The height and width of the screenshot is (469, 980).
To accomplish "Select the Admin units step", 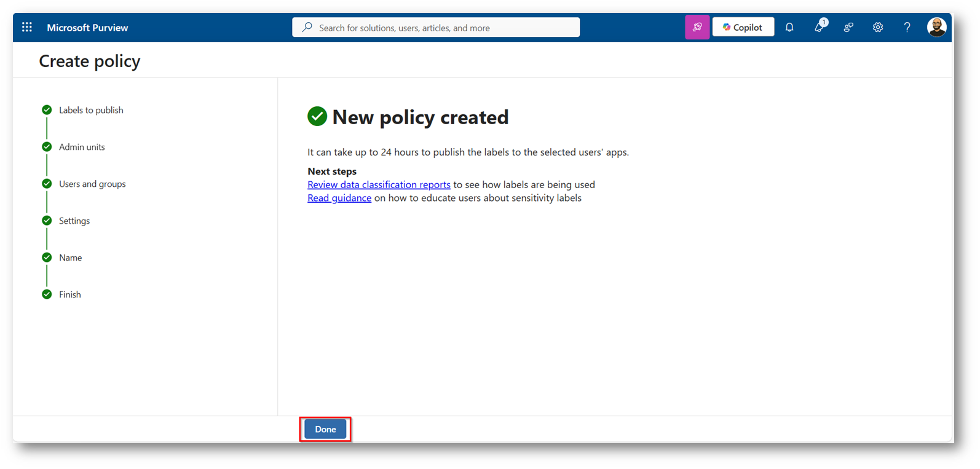I will 82,147.
